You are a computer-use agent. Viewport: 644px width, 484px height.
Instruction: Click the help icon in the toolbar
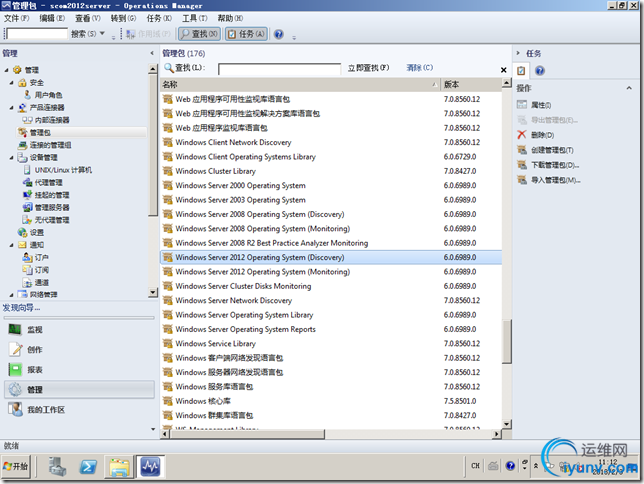point(278,34)
